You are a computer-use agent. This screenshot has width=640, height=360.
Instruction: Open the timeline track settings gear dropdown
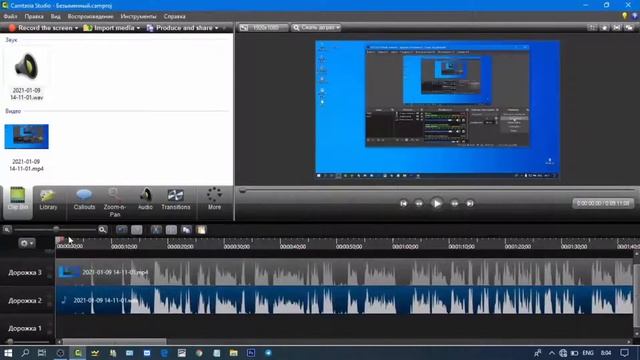point(27,243)
